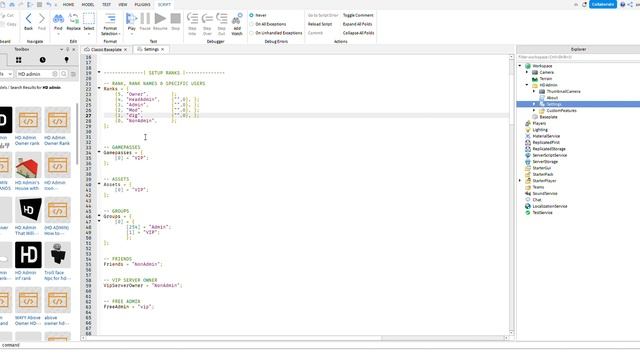Click the Toolbox search magnifier icon
The height and width of the screenshot is (360, 640).
click(64, 74)
